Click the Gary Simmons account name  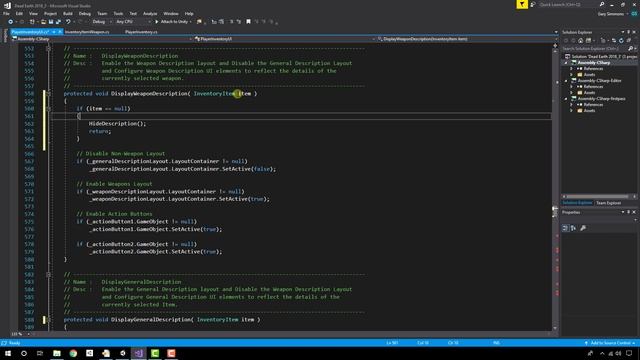pos(611,14)
